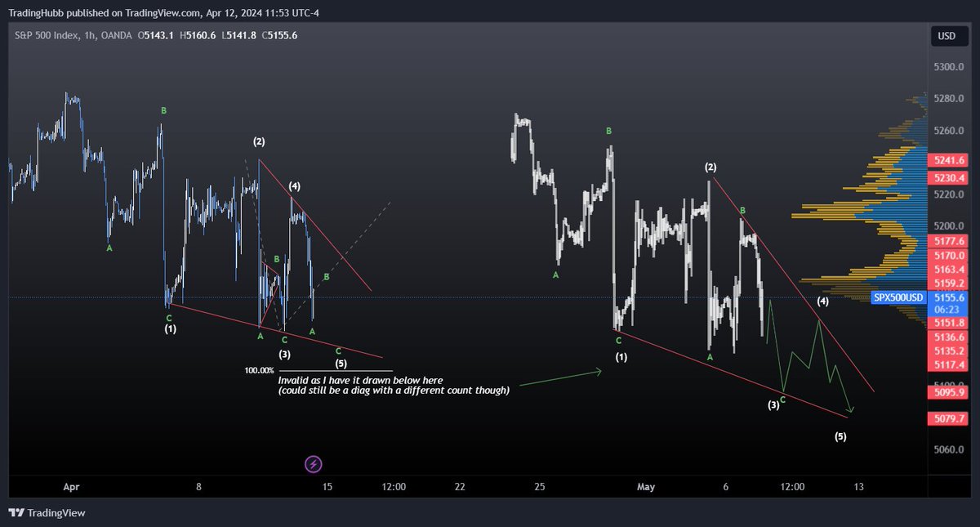Viewport: 980px width, 527px height.
Task: Click the 5230.4 red price label
Action: point(948,178)
